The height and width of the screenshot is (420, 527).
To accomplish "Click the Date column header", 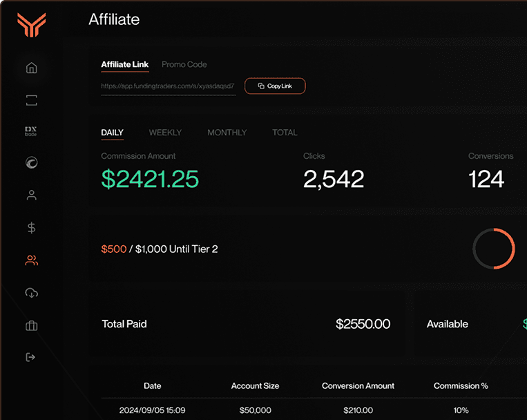I will point(152,385).
